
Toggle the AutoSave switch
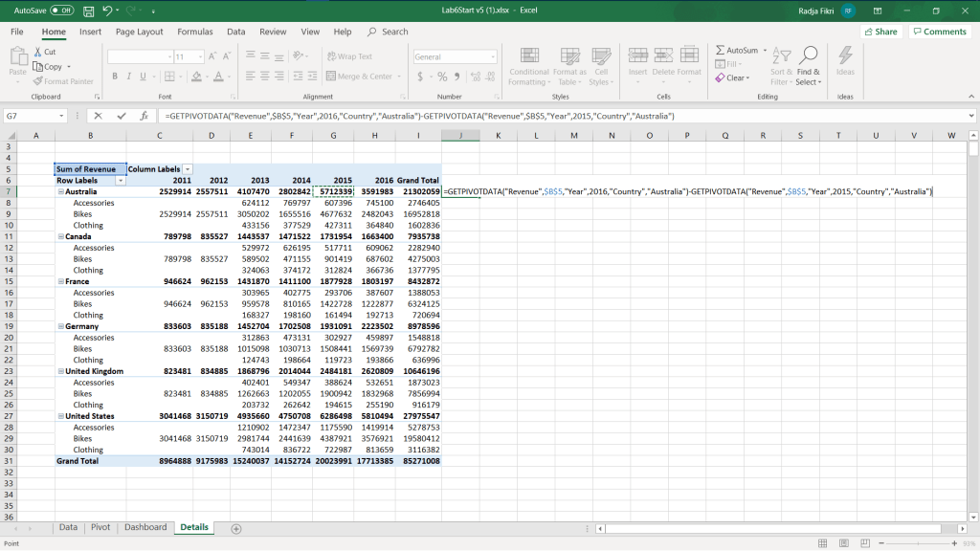pyautogui.click(x=61, y=10)
